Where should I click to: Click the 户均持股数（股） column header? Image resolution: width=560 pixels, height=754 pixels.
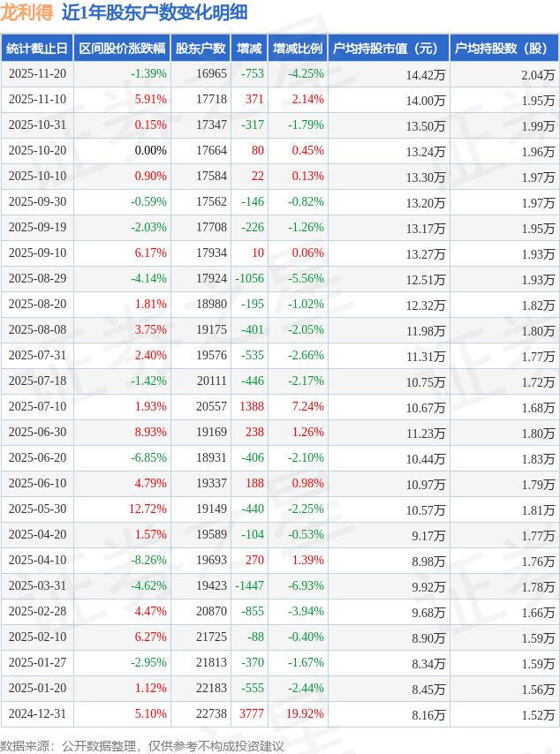click(504, 49)
